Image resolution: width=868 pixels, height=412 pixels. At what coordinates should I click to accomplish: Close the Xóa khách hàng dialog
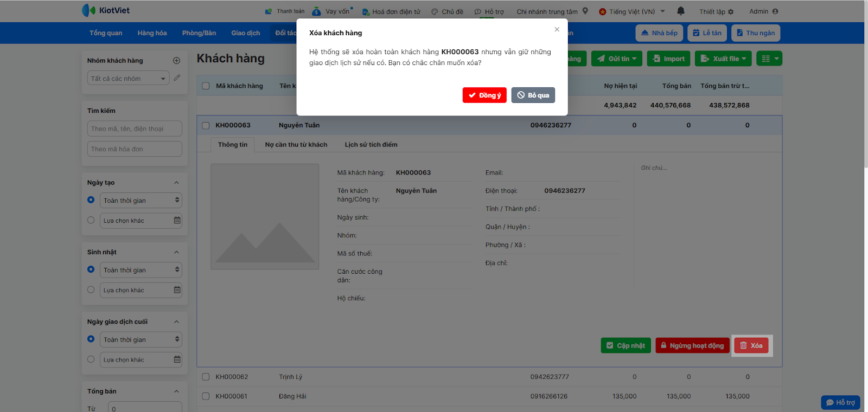(x=557, y=30)
